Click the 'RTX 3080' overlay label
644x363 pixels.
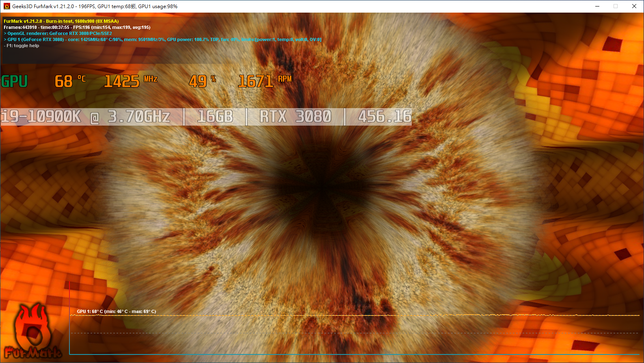coord(296,117)
